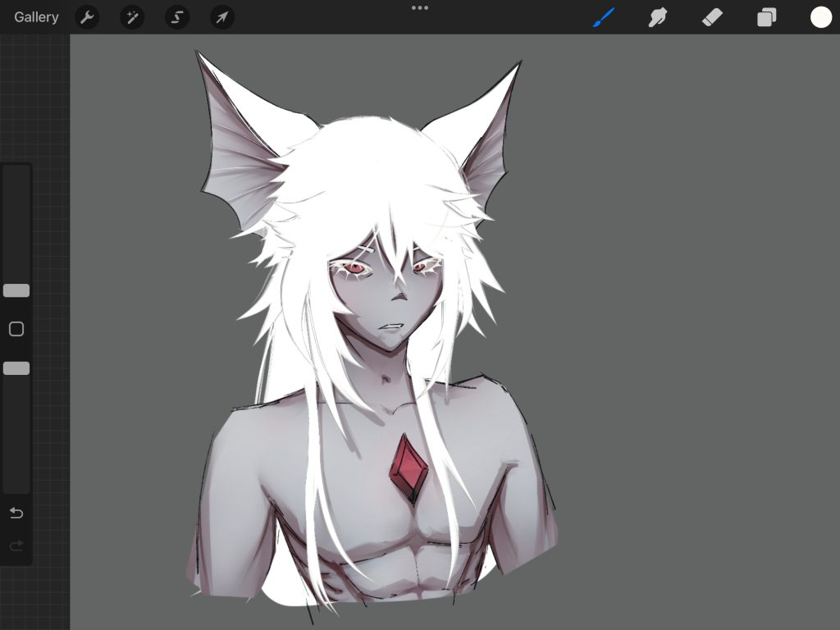Redo the undone action
Image resolution: width=840 pixels, height=630 pixels.
click(16, 546)
